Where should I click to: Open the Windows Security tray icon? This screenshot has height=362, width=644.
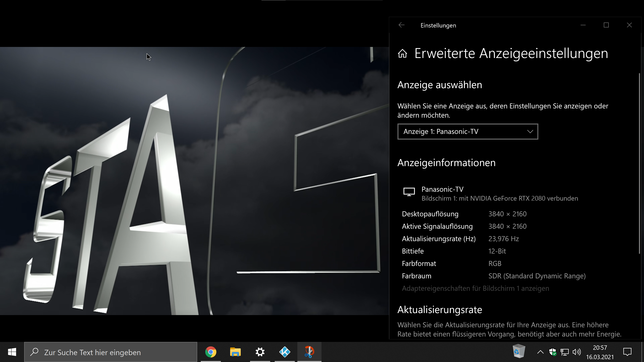tap(552, 352)
